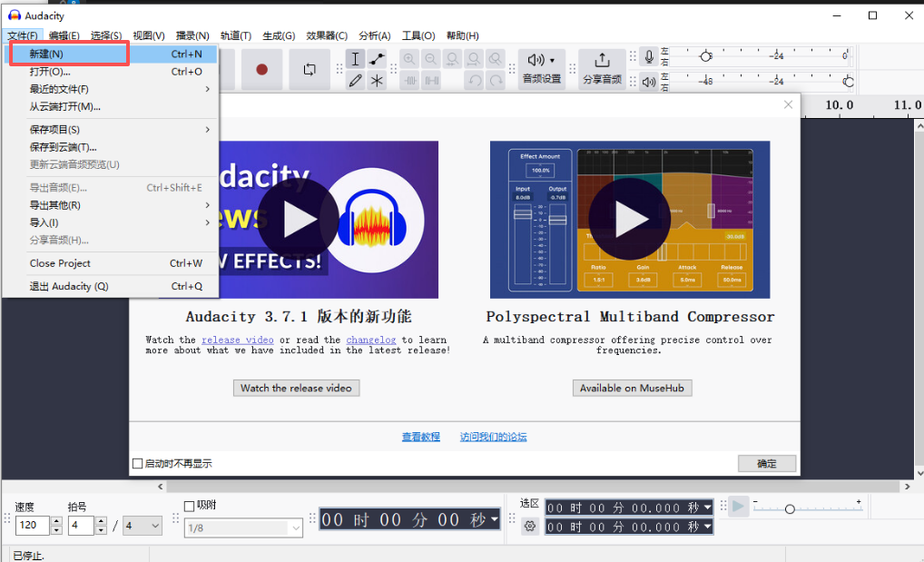Open time signature denominator dropdown
Image resolution: width=924 pixels, height=562 pixels.
[143, 526]
